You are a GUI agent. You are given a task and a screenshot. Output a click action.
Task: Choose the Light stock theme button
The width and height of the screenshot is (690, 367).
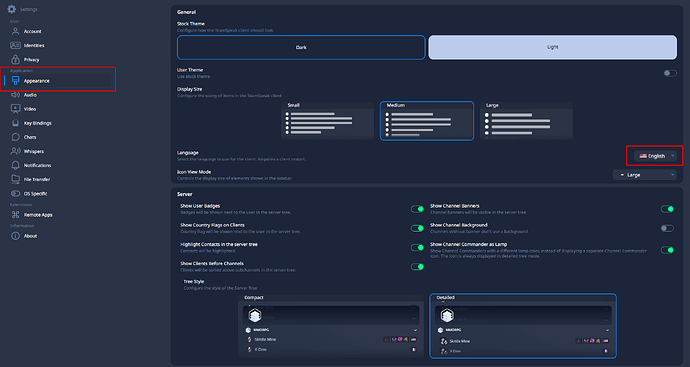(552, 47)
